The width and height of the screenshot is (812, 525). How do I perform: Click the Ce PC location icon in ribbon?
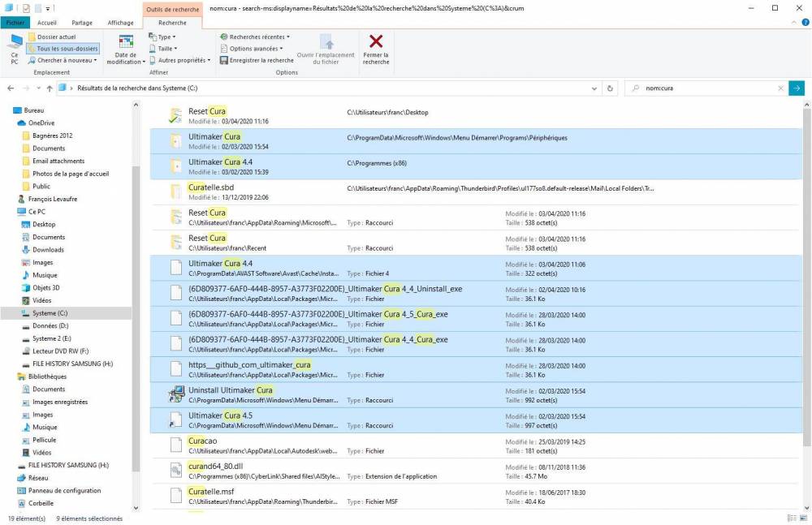[x=15, y=49]
